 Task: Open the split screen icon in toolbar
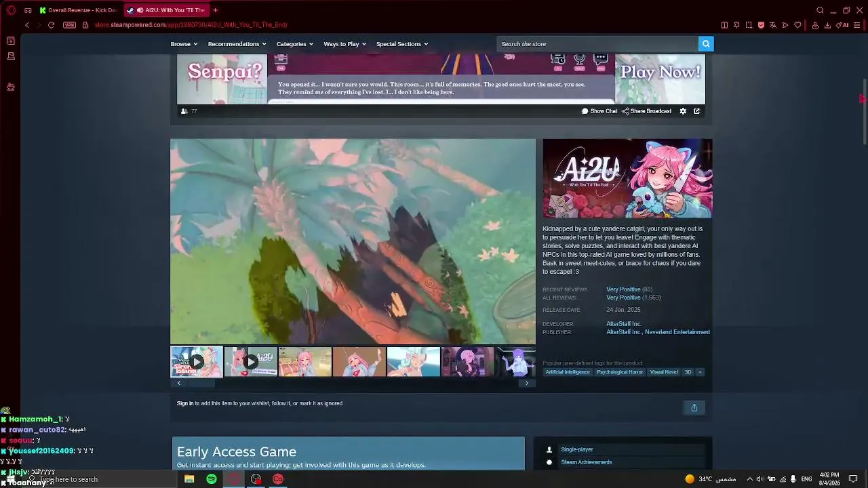tap(724, 25)
